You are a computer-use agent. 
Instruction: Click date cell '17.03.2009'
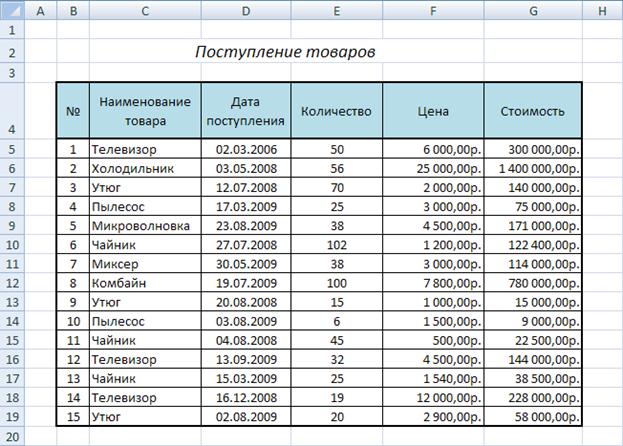pyautogui.click(x=246, y=207)
